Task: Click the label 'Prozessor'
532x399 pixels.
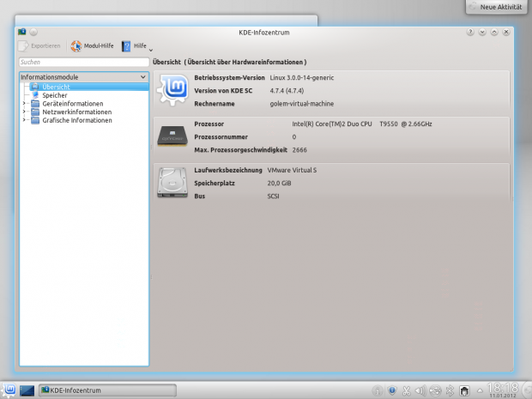Action: pos(209,124)
